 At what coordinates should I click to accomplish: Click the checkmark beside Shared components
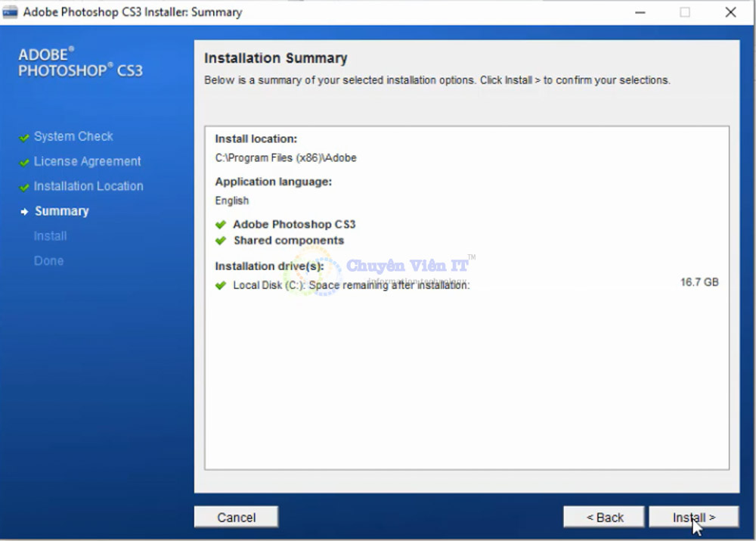pyautogui.click(x=222, y=241)
